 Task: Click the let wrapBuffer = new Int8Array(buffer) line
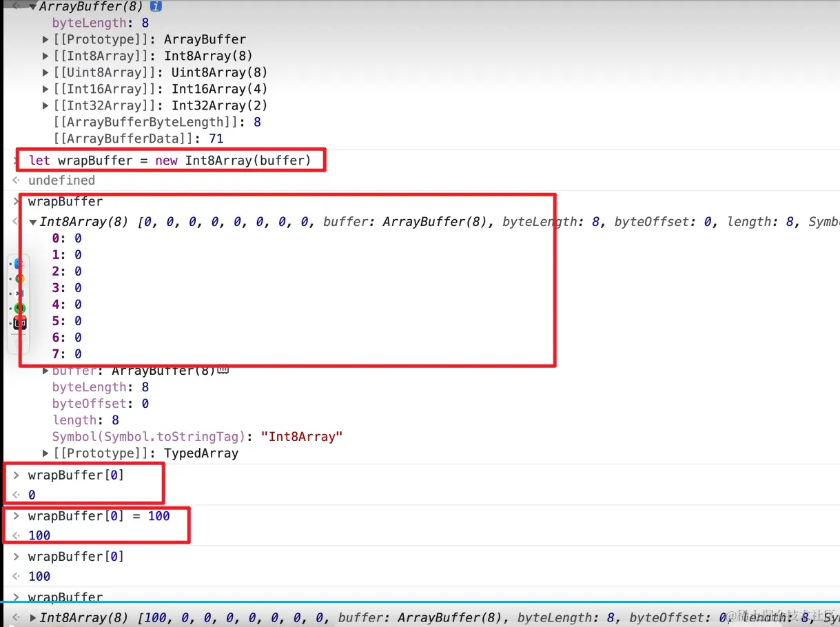(170, 161)
